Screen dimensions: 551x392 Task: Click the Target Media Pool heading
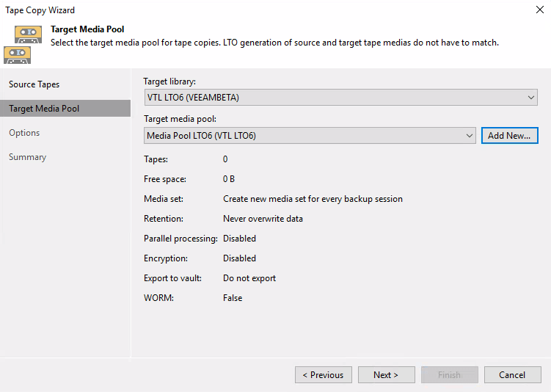pyautogui.click(x=87, y=29)
